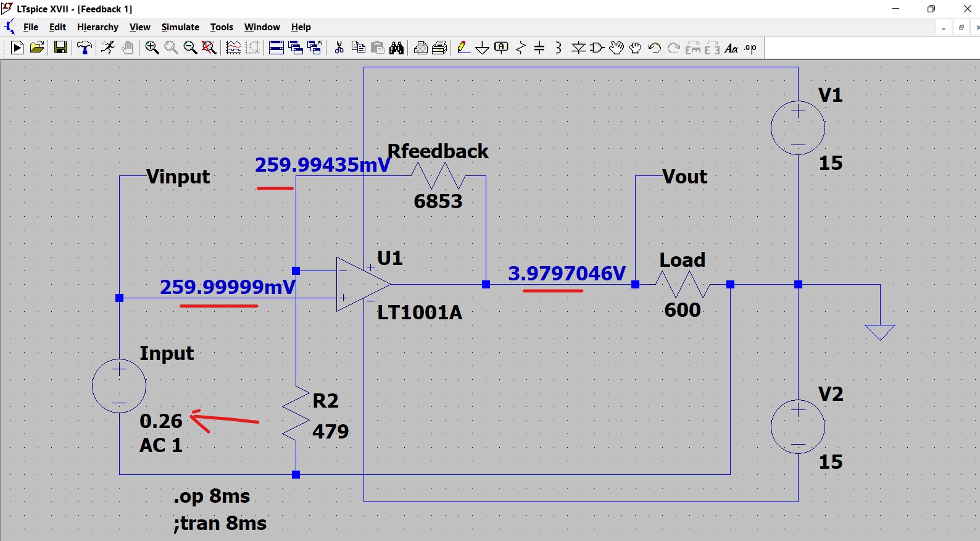Select the Inductor placement tool

click(559, 48)
